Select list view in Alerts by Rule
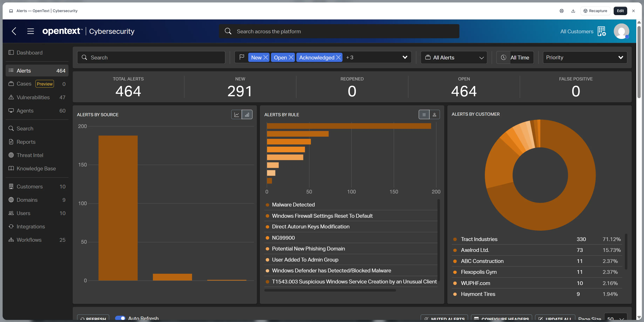 424,115
